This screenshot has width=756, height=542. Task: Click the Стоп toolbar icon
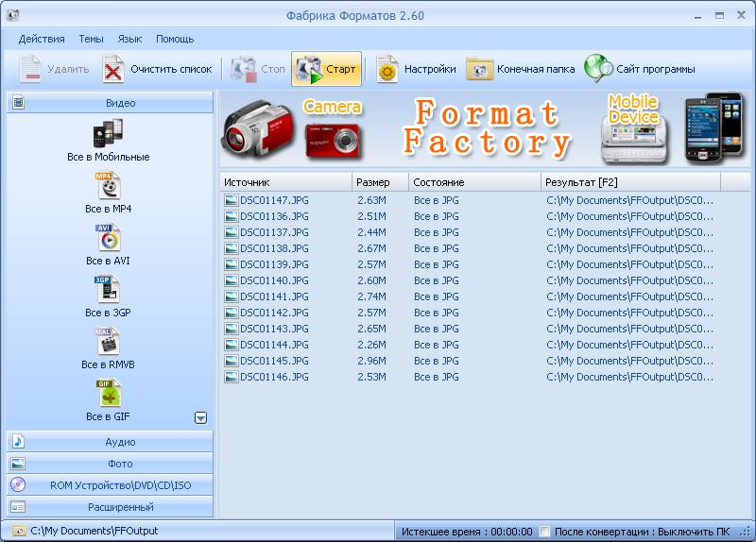coord(244,69)
